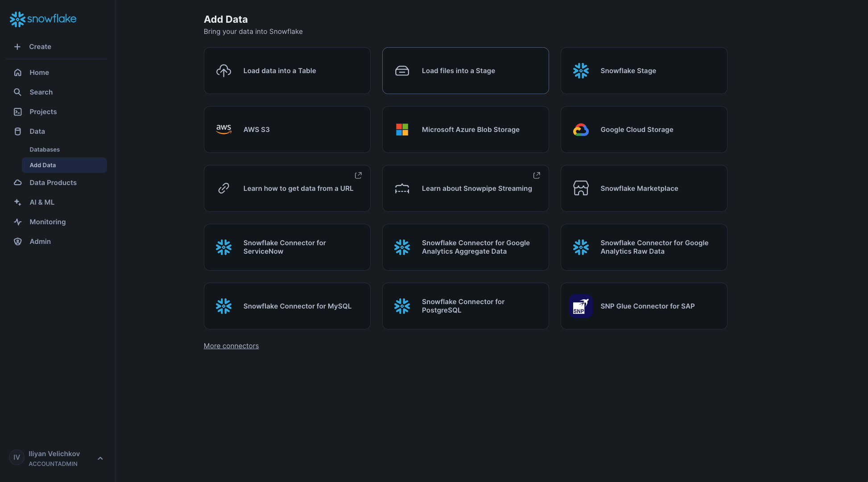The width and height of the screenshot is (868, 482).
Task: Click the Data cylinder icon
Action: (x=18, y=132)
